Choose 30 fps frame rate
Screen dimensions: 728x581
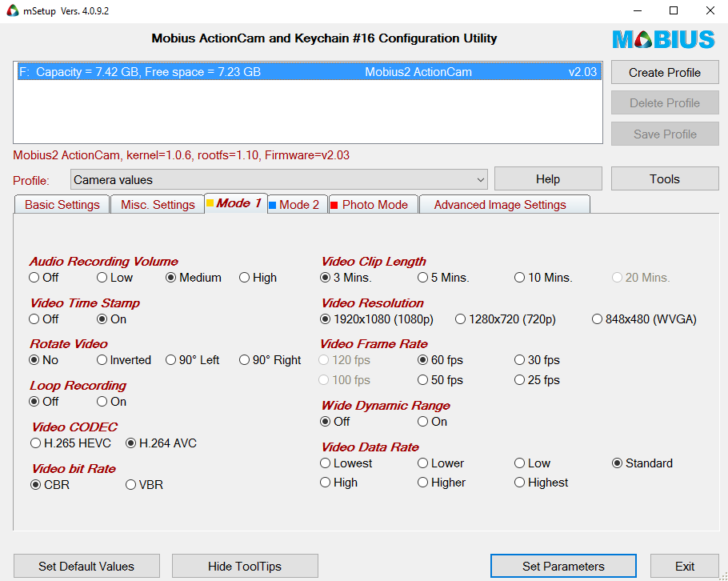(x=537, y=360)
